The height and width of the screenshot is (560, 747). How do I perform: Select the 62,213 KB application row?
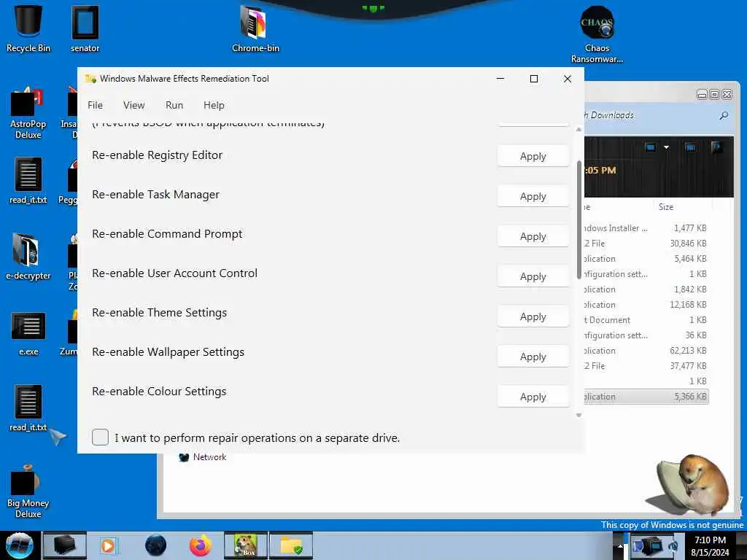tap(646, 351)
